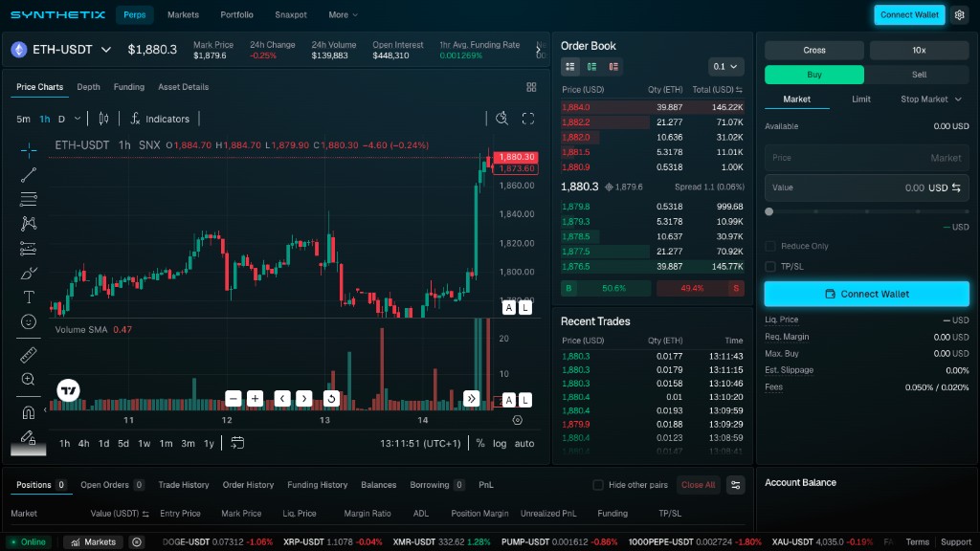Check Hide other pairs
980x551 pixels.
pyautogui.click(x=598, y=485)
